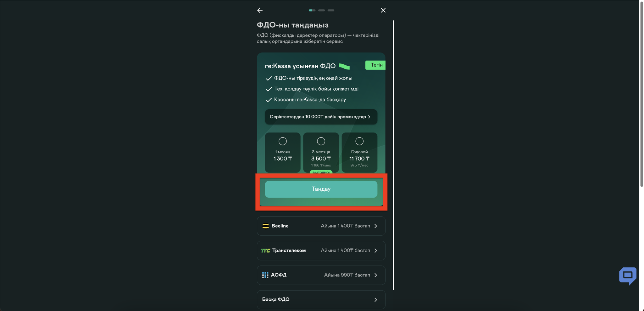Click the 1 300 ₸ price
644x311 pixels.
283,159
